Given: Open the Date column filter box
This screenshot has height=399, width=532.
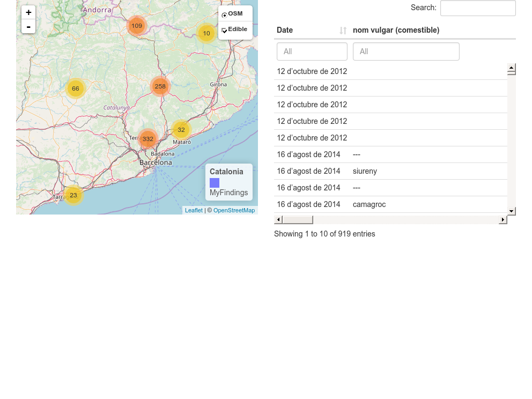Looking at the screenshot, I should point(312,51).
